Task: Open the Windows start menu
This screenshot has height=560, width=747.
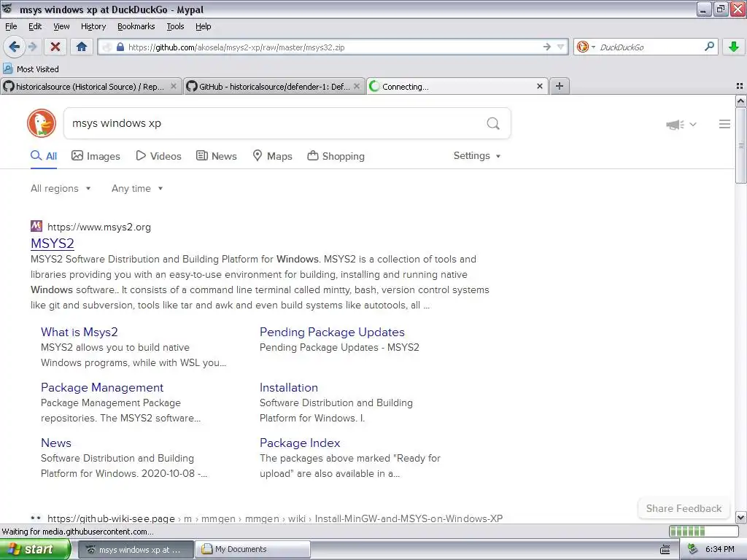Action: [35, 550]
